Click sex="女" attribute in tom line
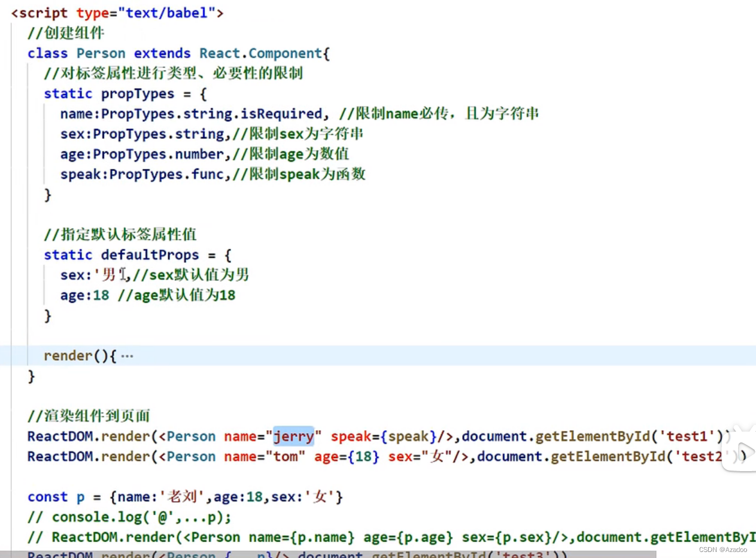This screenshot has height=558, width=756. pos(420,457)
